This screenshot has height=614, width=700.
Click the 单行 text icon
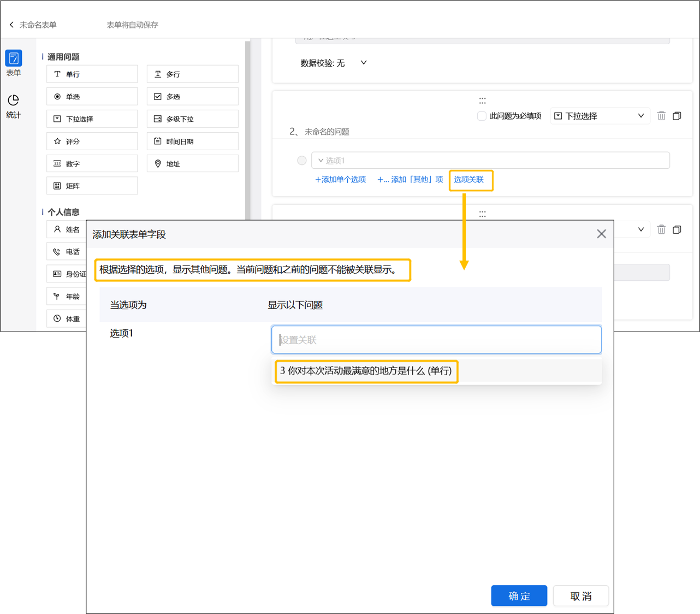coord(57,74)
